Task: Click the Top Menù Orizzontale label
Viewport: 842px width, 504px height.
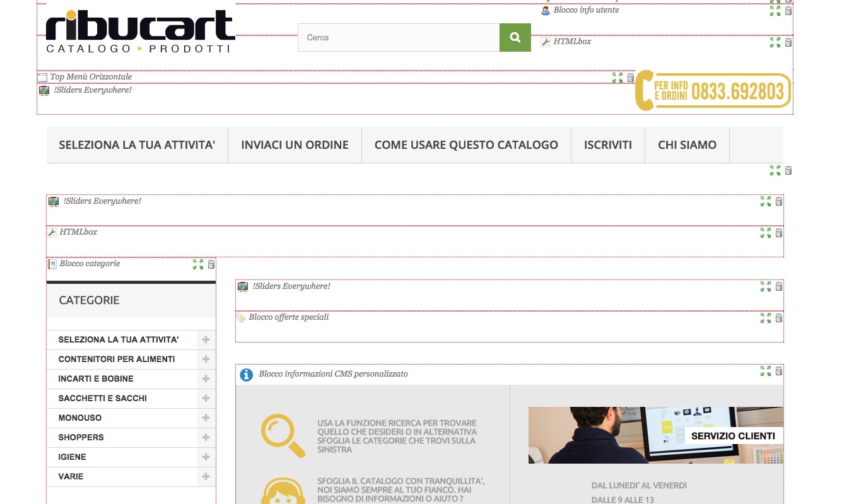Action: coord(91,77)
